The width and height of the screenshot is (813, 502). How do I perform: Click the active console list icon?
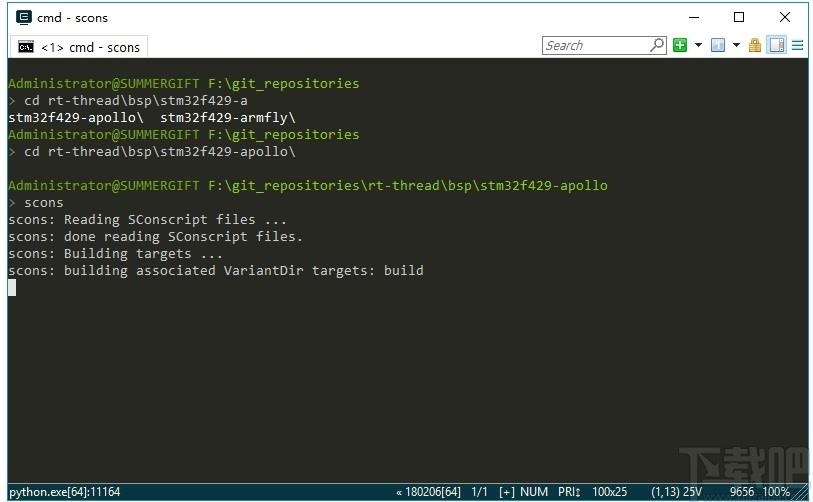click(x=718, y=46)
